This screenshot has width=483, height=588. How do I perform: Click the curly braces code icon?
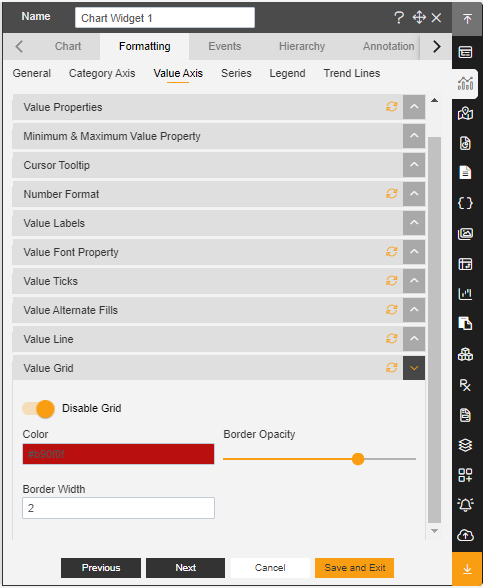(465, 203)
